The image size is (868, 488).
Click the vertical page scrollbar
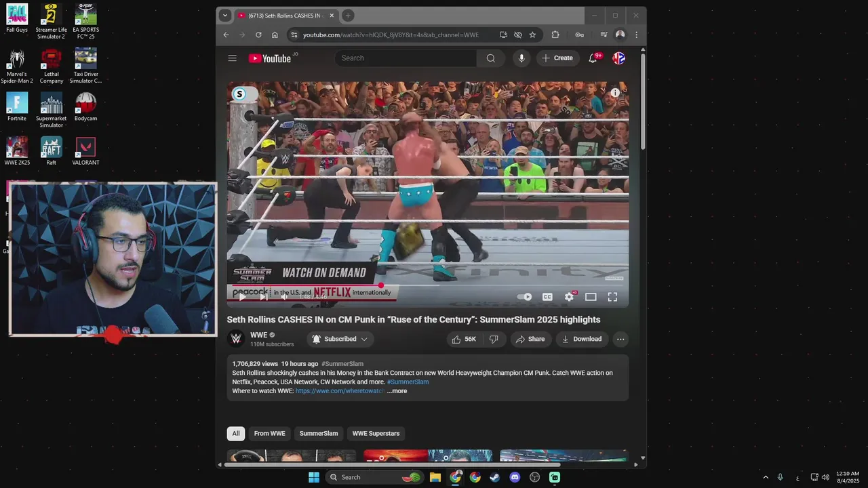642,102
